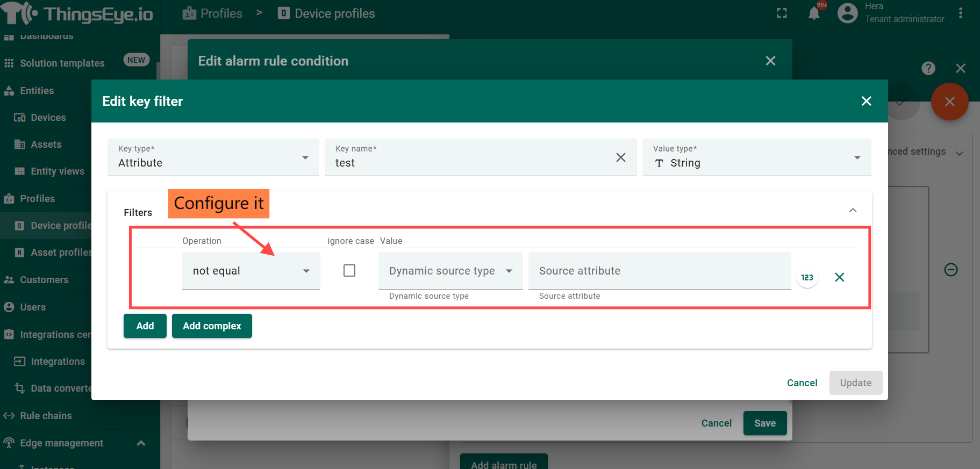Open the Key type Attribute dropdown
This screenshot has height=469, width=980.
tap(213, 158)
